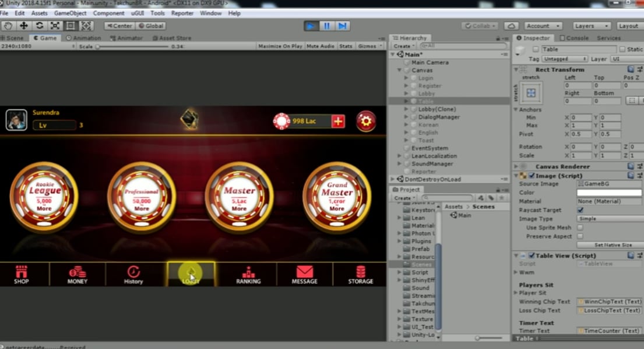This screenshot has height=349, width=644.
Task: Expand the DontDestroyOnLoad scene
Action: point(393,179)
